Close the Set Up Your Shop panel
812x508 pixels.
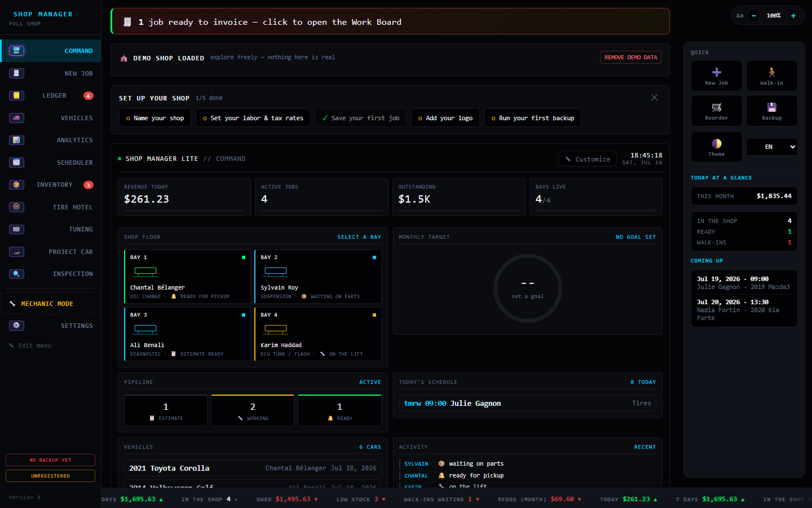[655, 98]
